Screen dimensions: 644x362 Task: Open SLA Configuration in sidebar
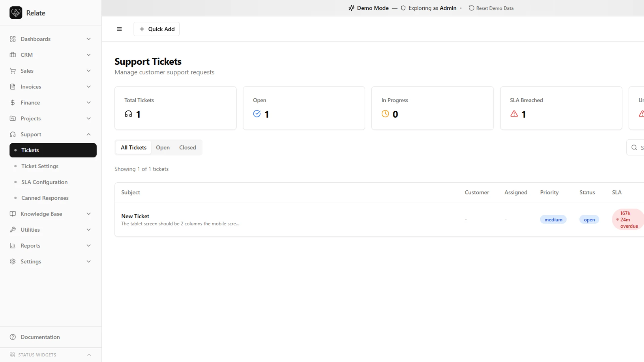click(53, 182)
